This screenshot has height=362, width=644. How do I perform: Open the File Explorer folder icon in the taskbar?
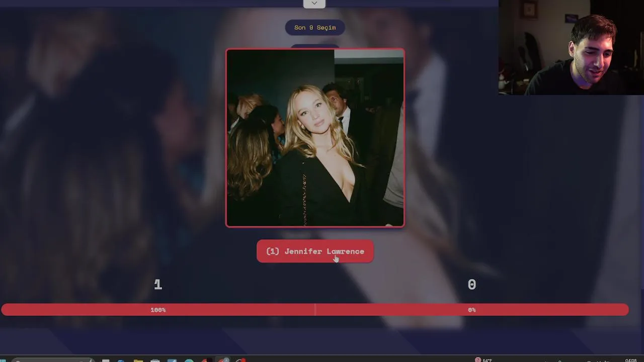[138, 360]
